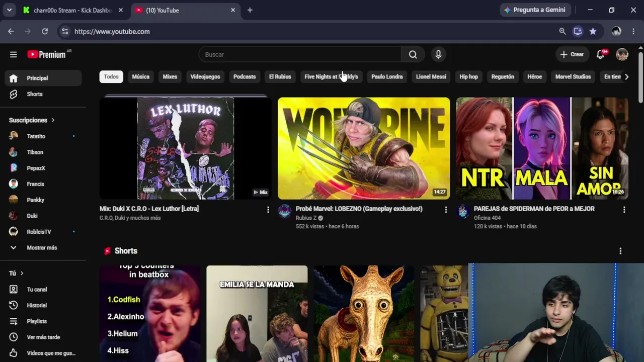Viewport: 644px width, 362px height.
Task: Open Chrome zoom magnifier in address bar
Action: 562,31
